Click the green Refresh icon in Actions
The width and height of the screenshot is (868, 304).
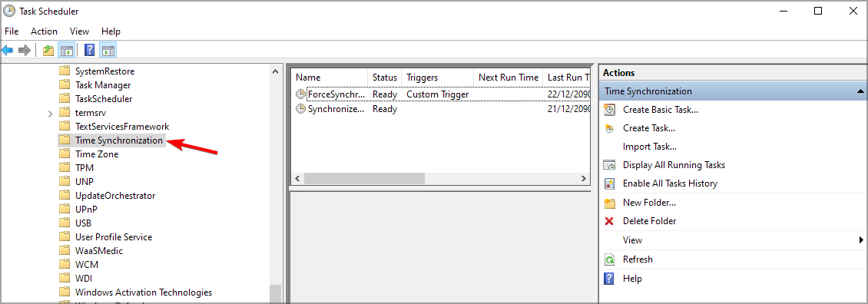pyautogui.click(x=609, y=259)
